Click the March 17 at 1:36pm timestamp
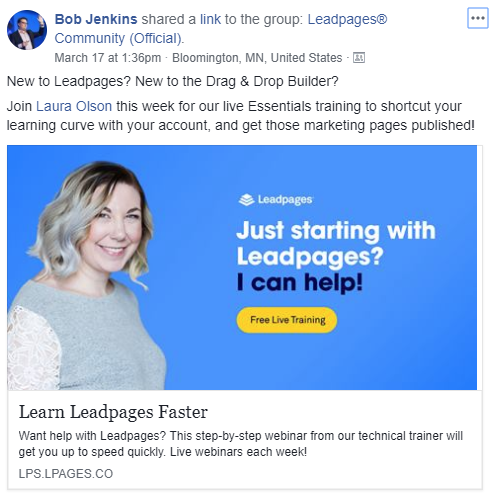The height and width of the screenshot is (496, 492). click(x=108, y=58)
